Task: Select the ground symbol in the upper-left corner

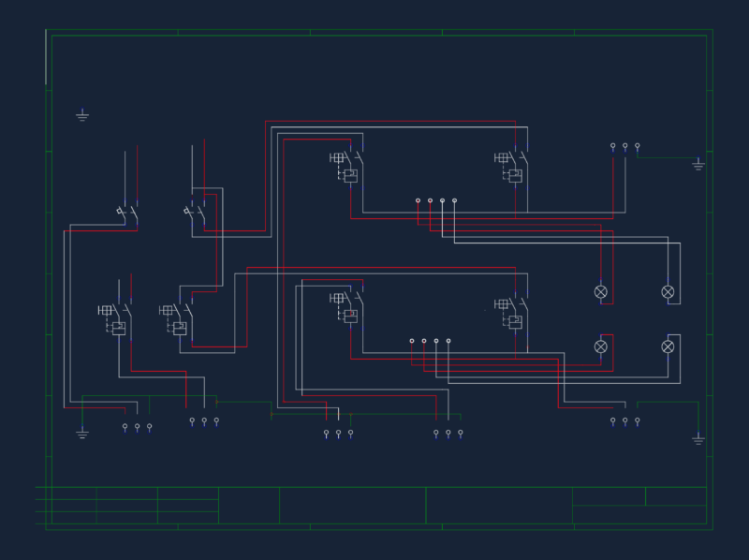Action: (82, 114)
